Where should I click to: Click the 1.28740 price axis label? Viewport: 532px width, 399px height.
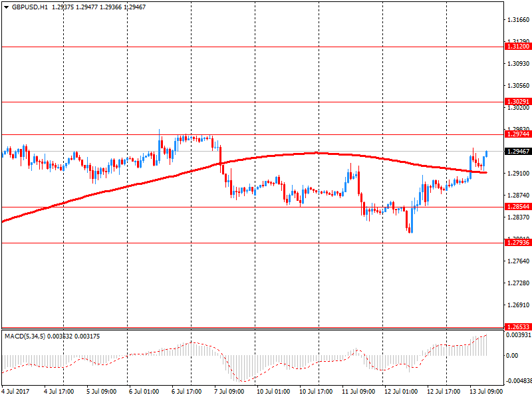click(x=518, y=195)
